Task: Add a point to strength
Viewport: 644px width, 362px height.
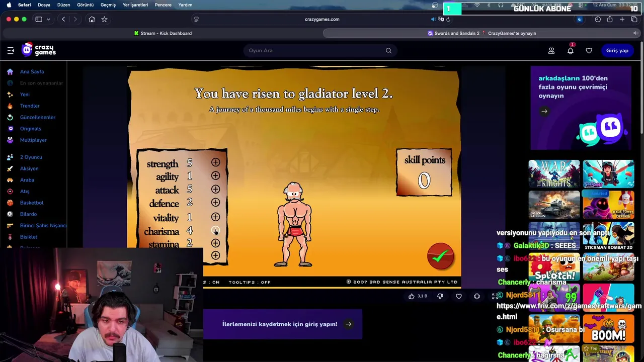Action: (215, 162)
